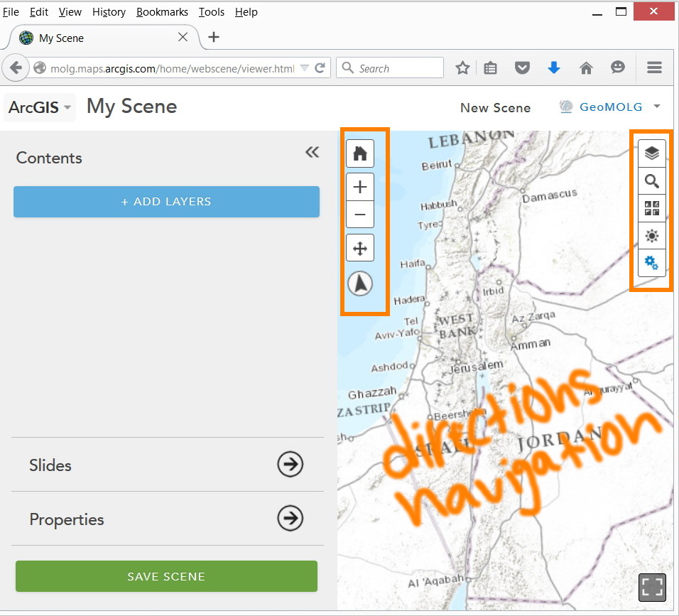The width and height of the screenshot is (679, 616).
Task: Open the Downloads arrow icon
Action: (x=554, y=67)
